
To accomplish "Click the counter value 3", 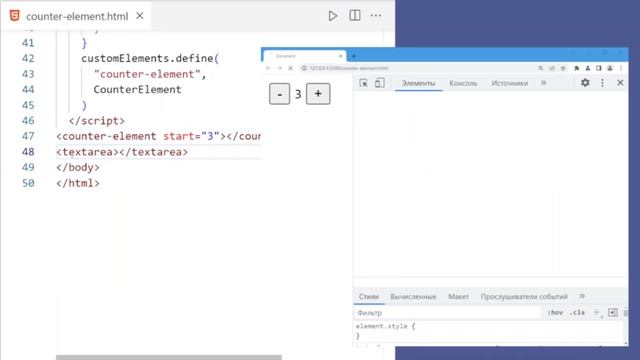I will 298,94.
